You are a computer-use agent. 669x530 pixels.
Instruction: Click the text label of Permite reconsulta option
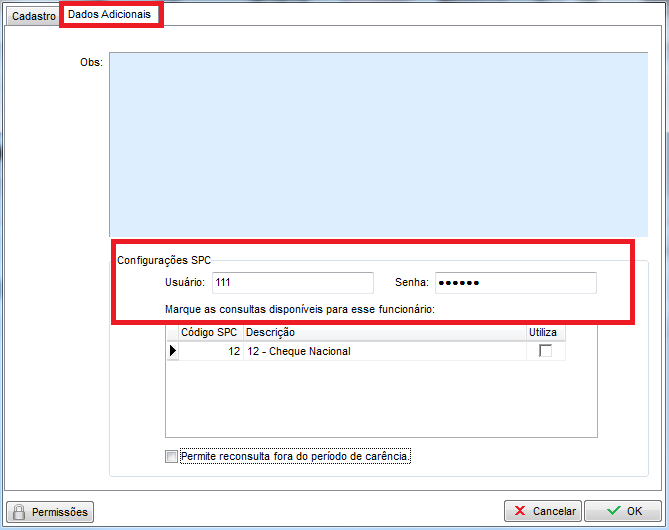296,457
